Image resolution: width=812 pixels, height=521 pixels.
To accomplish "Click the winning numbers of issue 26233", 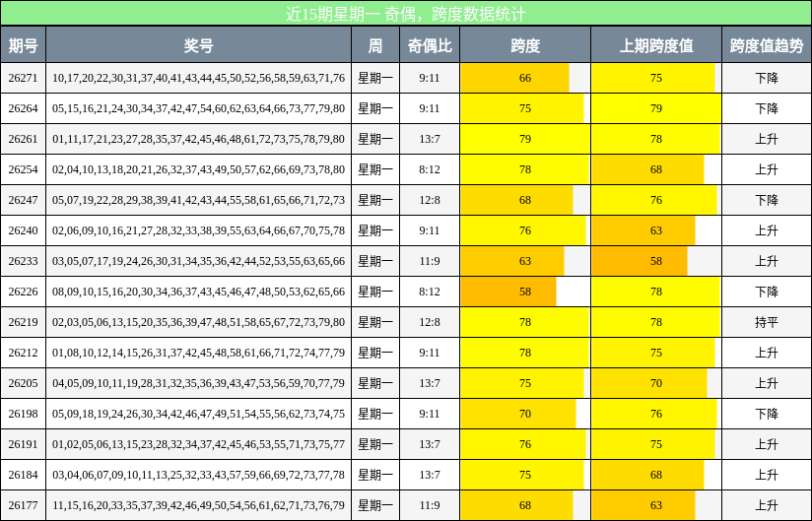I will coord(199,261).
